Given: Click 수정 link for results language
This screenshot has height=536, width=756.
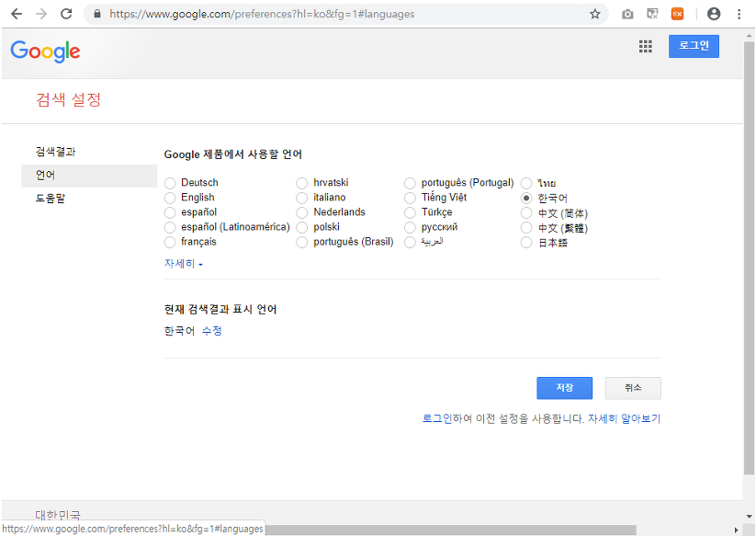Looking at the screenshot, I should (x=211, y=331).
